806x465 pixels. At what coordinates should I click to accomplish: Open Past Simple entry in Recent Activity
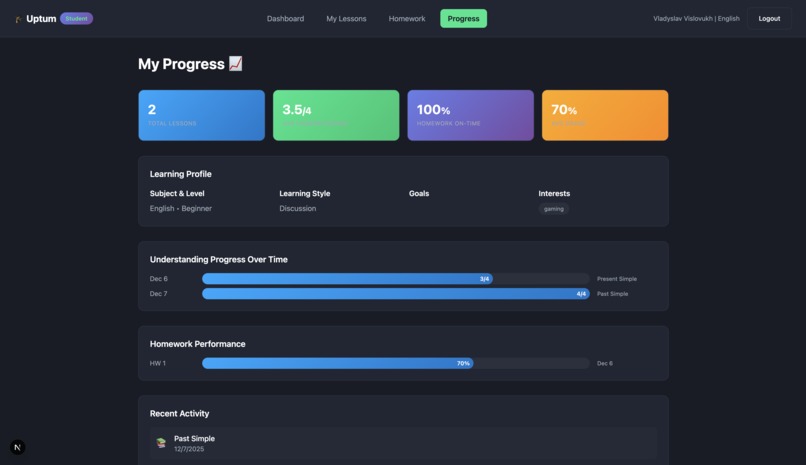[403, 443]
